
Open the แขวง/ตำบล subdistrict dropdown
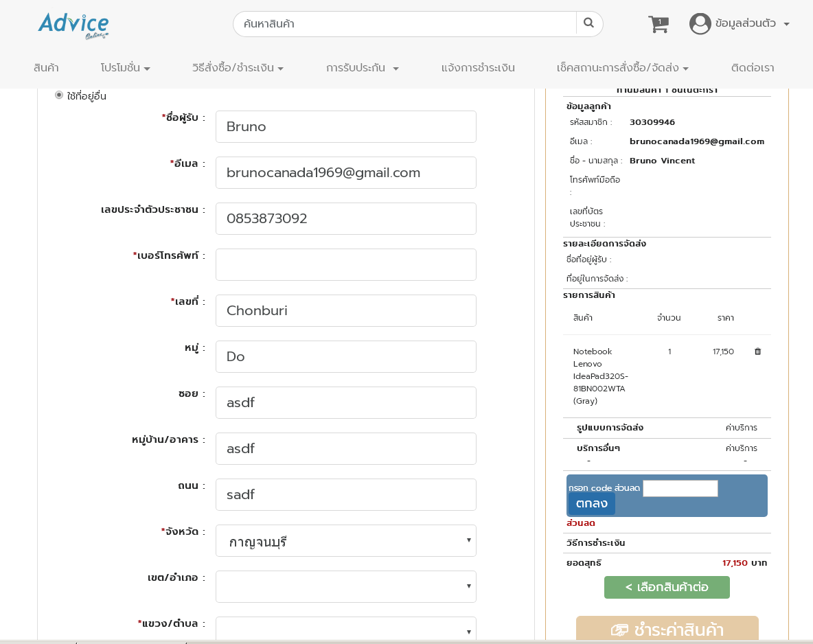[x=346, y=628]
